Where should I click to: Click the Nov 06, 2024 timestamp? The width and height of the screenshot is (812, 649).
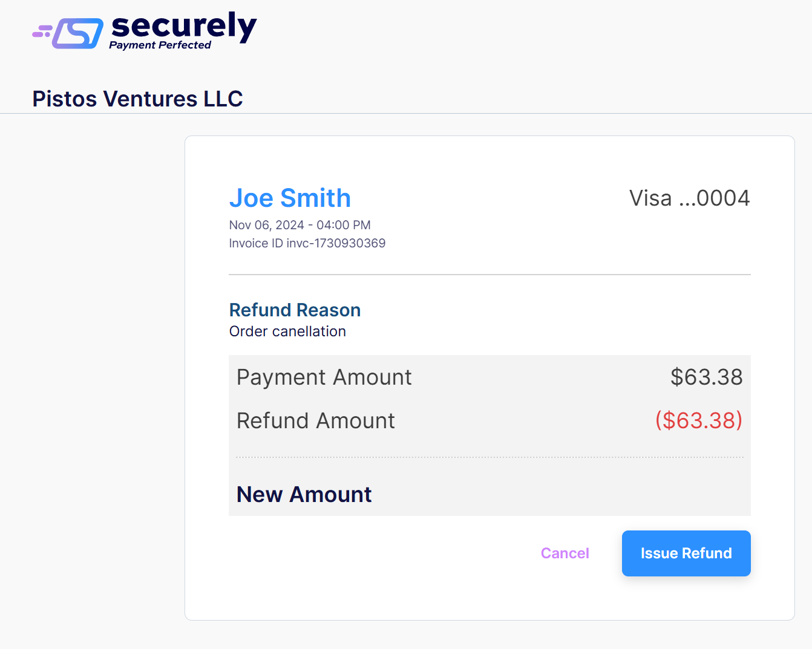click(300, 225)
